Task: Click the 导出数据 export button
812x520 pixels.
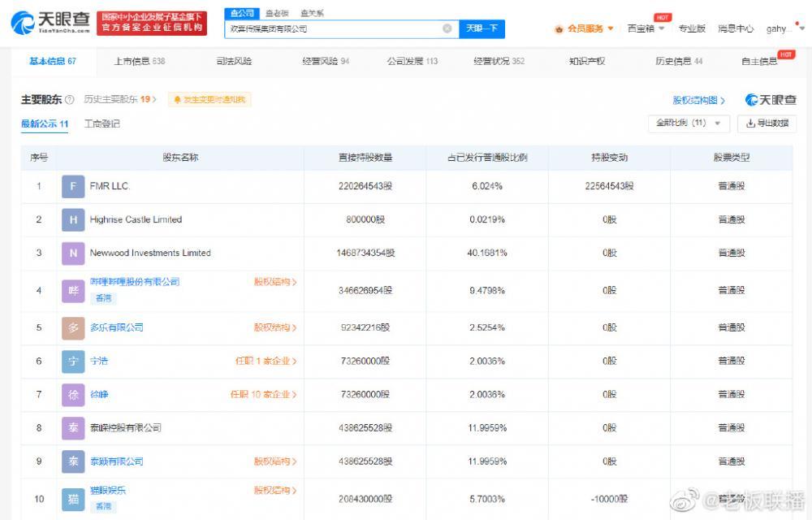Action: pyautogui.click(x=767, y=123)
